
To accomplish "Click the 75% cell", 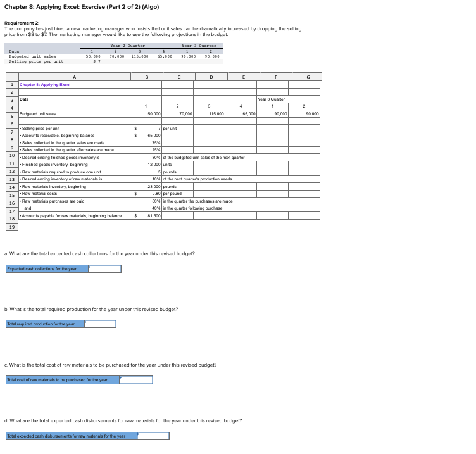I will tap(146, 142).
